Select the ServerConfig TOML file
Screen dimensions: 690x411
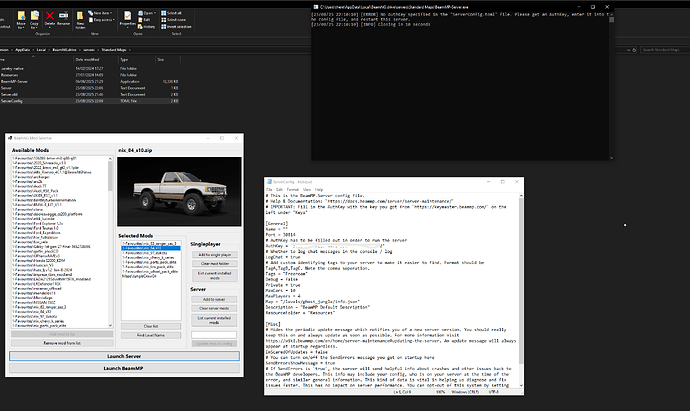10,100
